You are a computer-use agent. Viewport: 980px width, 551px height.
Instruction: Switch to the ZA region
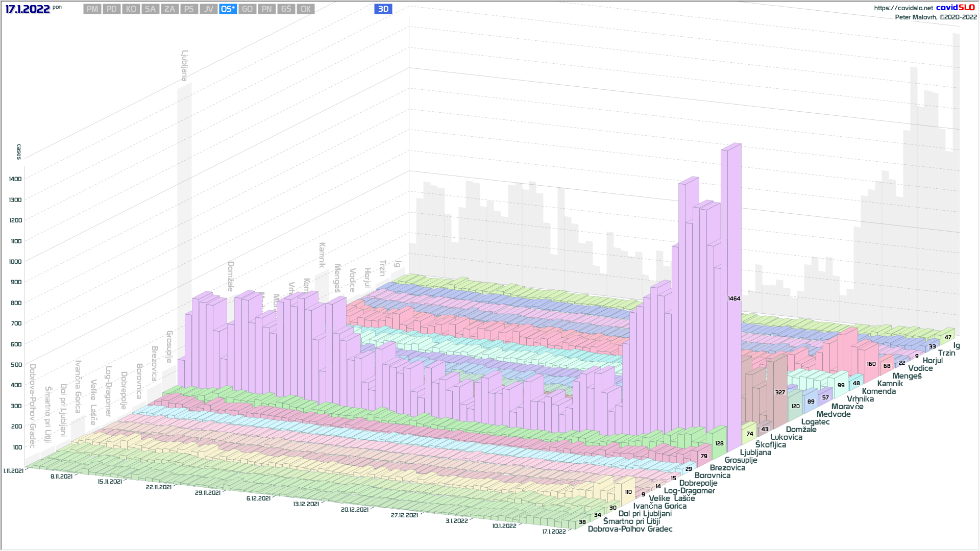click(170, 9)
